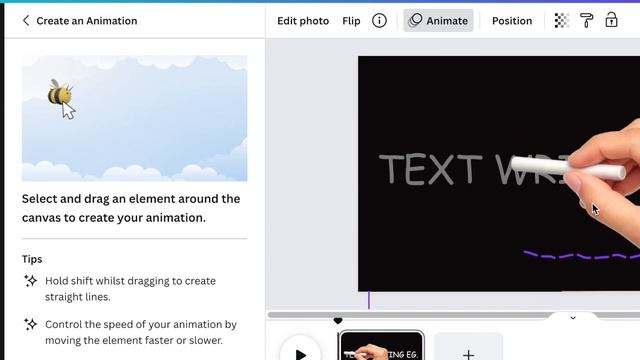Select the first page thumbnail in timeline
Screen dimensions: 640x360
[x=381, y=346]
